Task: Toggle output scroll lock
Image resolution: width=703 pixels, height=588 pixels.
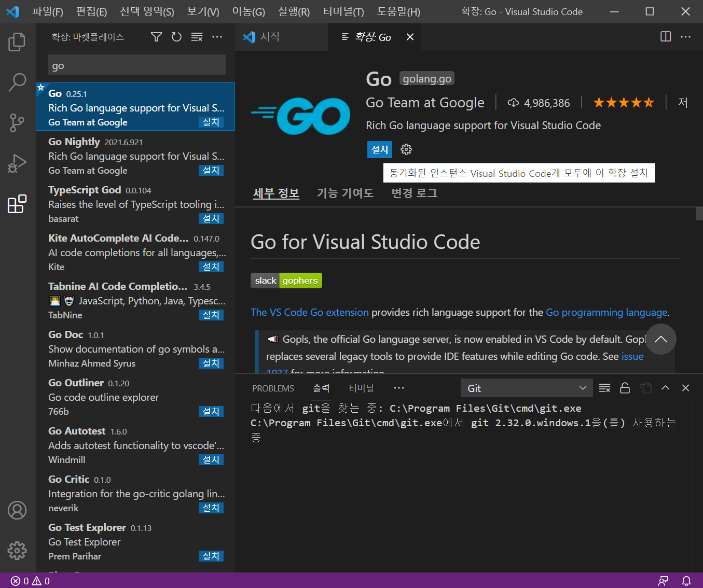Action: (625, 388)
